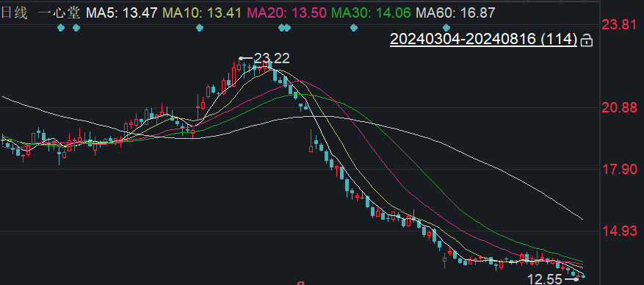The height and width of the screenshot is (285, 644).
Task: Select the 日线 period label
Action: tap(13, 12)
